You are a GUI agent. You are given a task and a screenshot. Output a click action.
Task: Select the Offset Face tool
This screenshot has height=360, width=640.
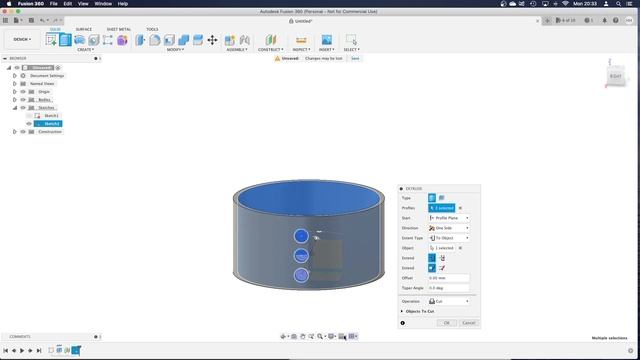click(198, 40)
